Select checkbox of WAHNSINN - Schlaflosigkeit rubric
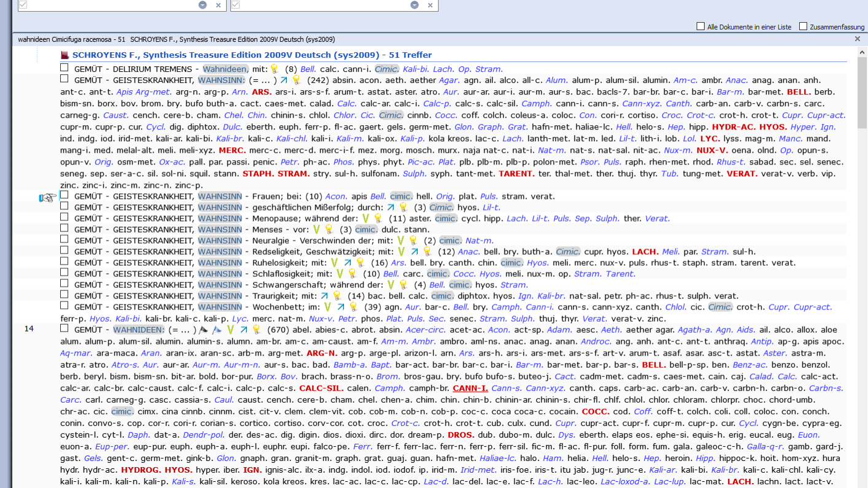The image size is (868, 488). pyautogui.click(x=65, y=272)
